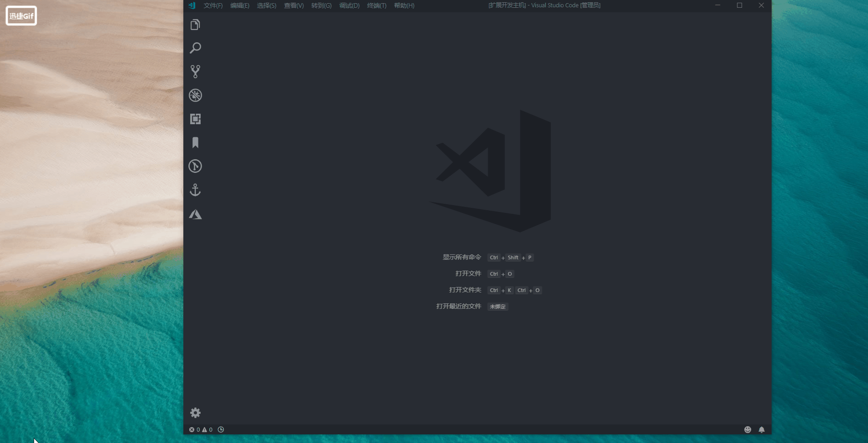Open the Bookmarks view in the activity bar

coord(195,142)
